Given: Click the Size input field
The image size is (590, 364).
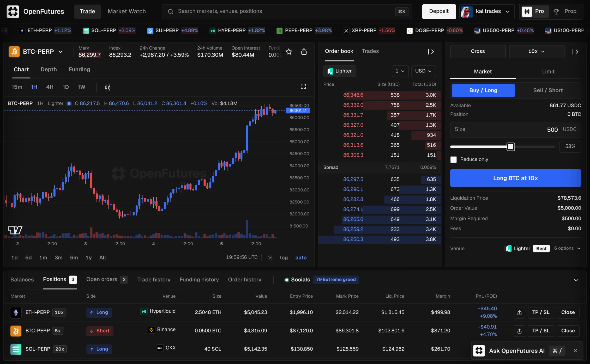Looking at the screenshot, I should [515, 129].
